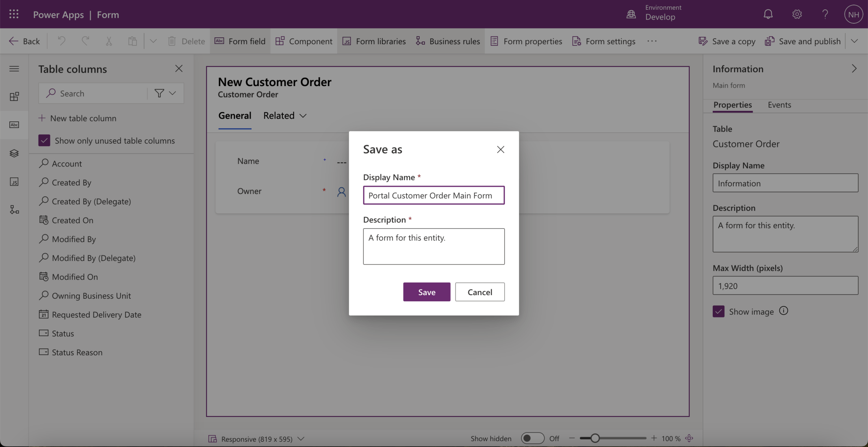The height and width of the screenshot is (447, 868).
Task: Click the notifications bell icon
Action: (768, 15)
